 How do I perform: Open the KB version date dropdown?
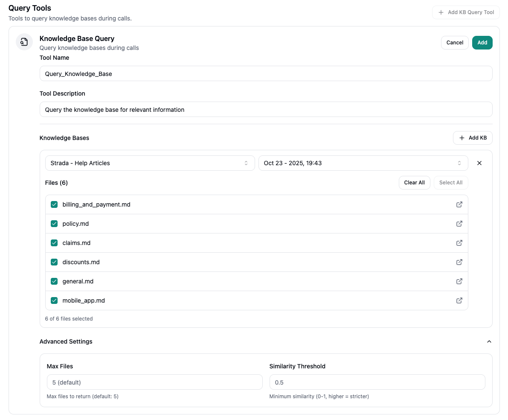(363, 163)
